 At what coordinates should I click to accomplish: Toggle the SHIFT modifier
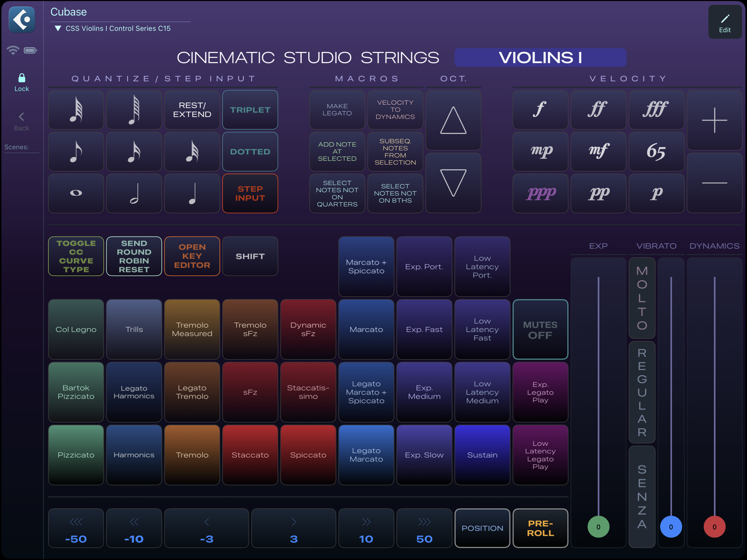pyautogui.click(x=250, y=256)
